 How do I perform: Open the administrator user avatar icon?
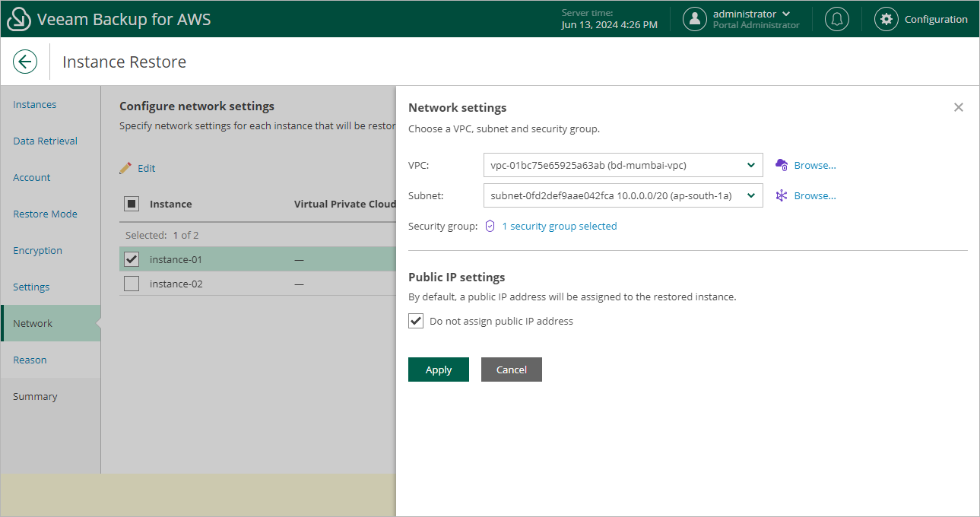pos(695,19)
